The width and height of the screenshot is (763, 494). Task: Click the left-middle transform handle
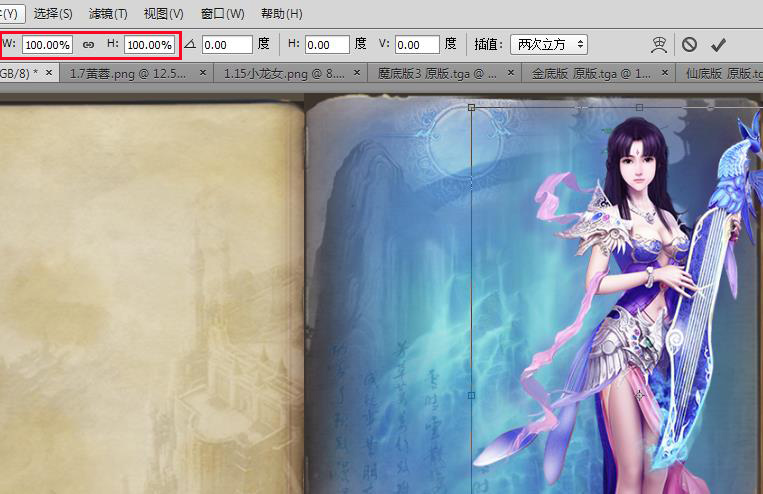(x=471, y=396)
